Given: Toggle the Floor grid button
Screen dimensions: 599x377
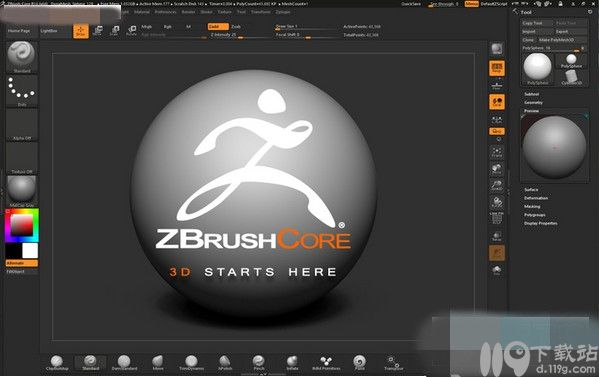Looking at the screenshot, I should click(497, 85).
